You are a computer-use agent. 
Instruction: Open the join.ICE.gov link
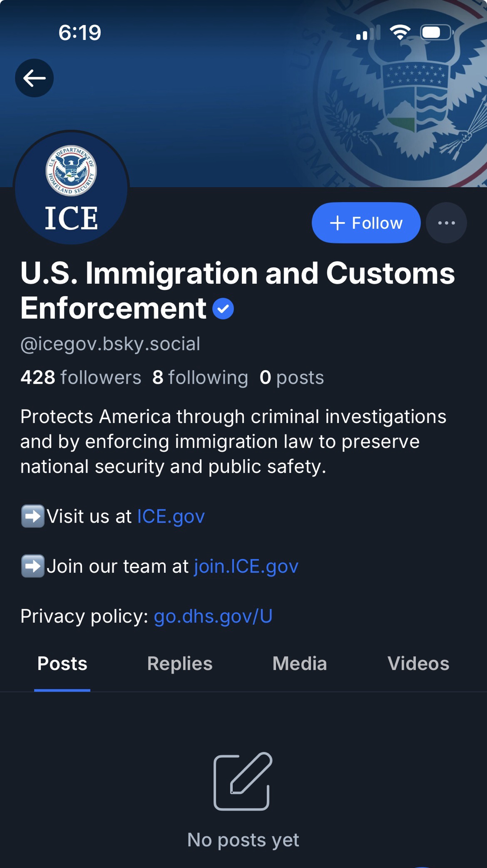[x=246, y=566]
